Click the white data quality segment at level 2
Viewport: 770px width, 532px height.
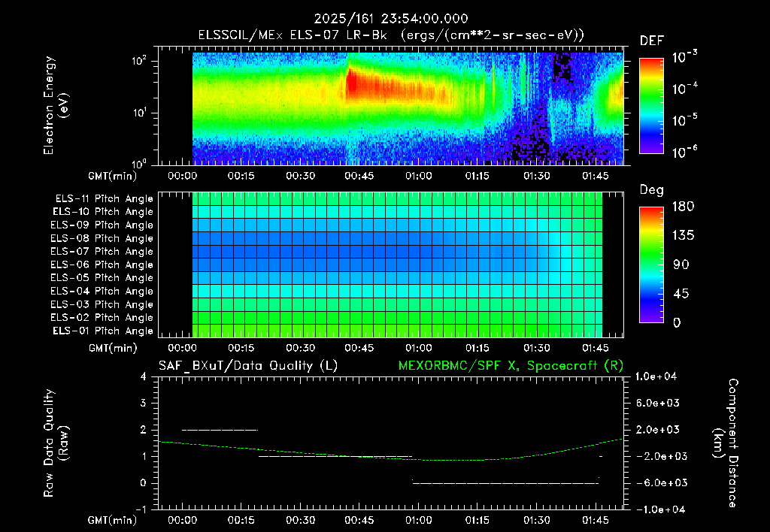click(x=220, y=430)
